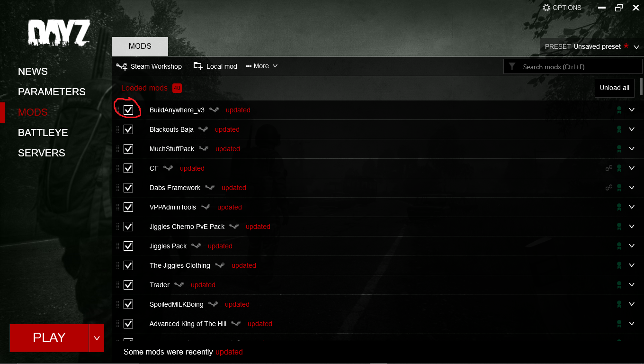Expand the Dabs Framework mod details
Viewport: 644px width, 364px height.
pos(632,187)
